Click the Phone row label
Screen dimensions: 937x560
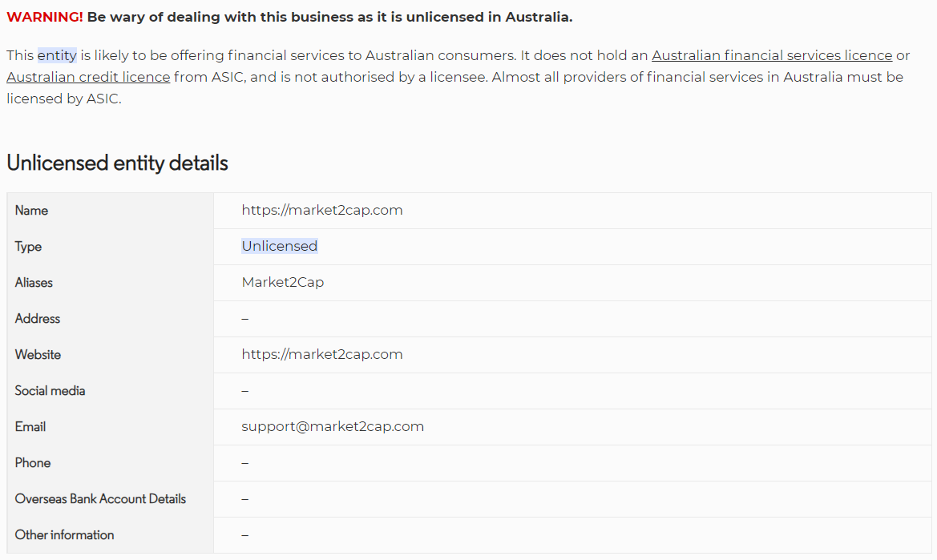(x=33, y=463)
